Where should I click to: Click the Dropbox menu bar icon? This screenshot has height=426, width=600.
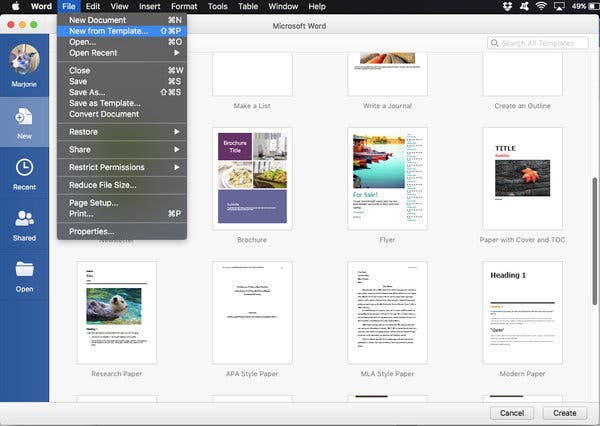point(507,6)
